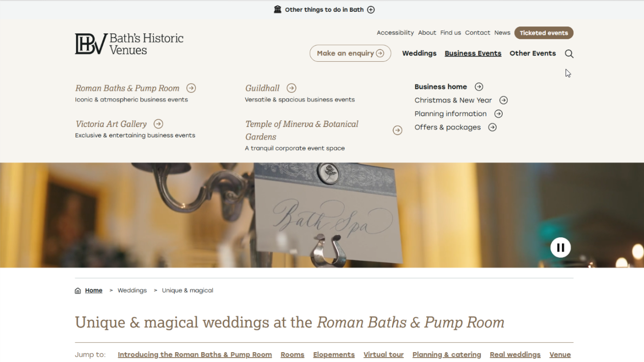
Task: Open the Virtual tour section link
Action: 383,354
